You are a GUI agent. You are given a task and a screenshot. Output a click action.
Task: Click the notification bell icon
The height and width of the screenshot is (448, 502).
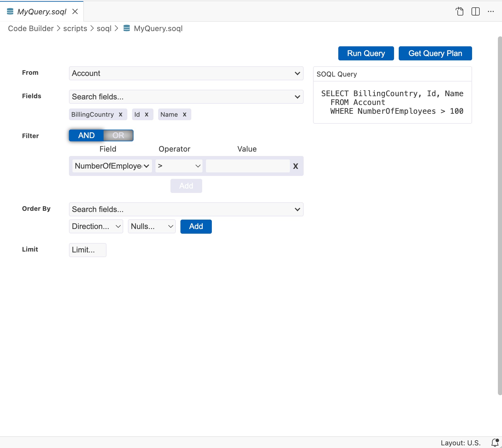[x=495, y=443]
